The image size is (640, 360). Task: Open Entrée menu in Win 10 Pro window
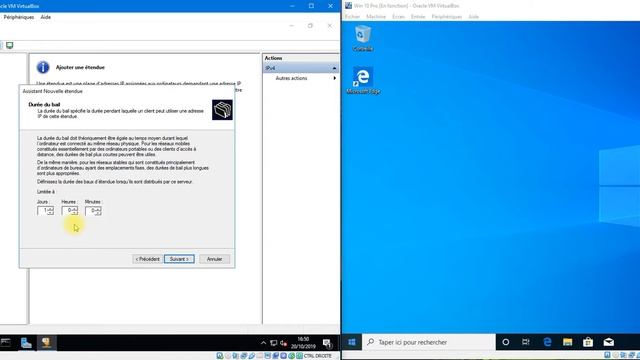pos(418,17)
